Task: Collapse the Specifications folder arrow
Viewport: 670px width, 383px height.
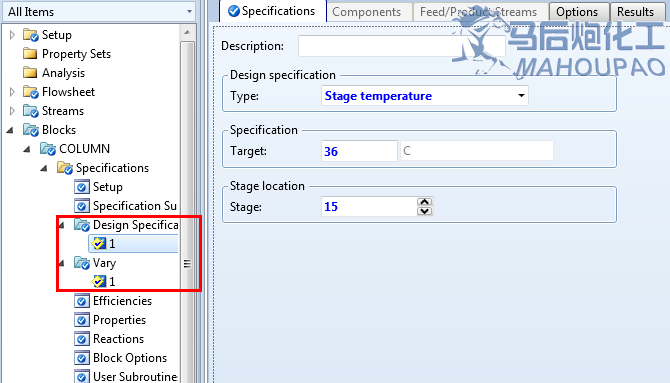Action: tap(44, 168)
